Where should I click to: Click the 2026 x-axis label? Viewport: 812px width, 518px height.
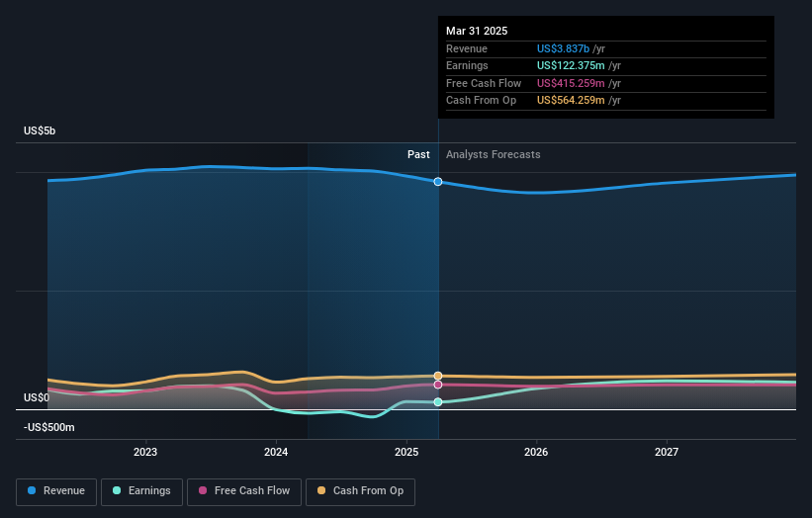[536, 453]
